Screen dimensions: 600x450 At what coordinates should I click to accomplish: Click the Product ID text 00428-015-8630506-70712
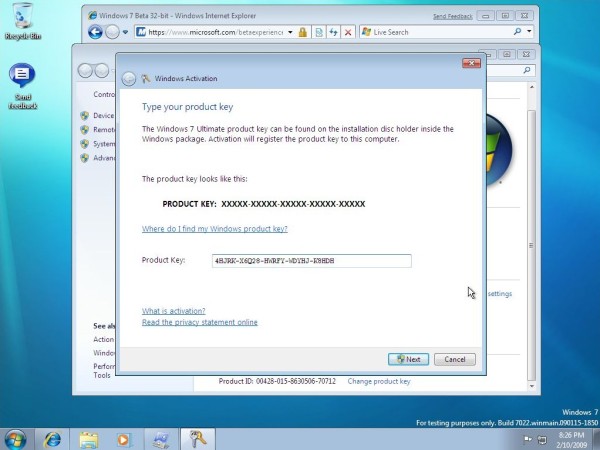[x=296, y=382]
